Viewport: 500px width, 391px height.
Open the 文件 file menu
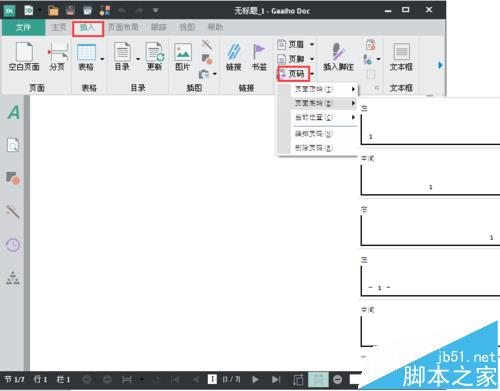[x=23, y=27]
